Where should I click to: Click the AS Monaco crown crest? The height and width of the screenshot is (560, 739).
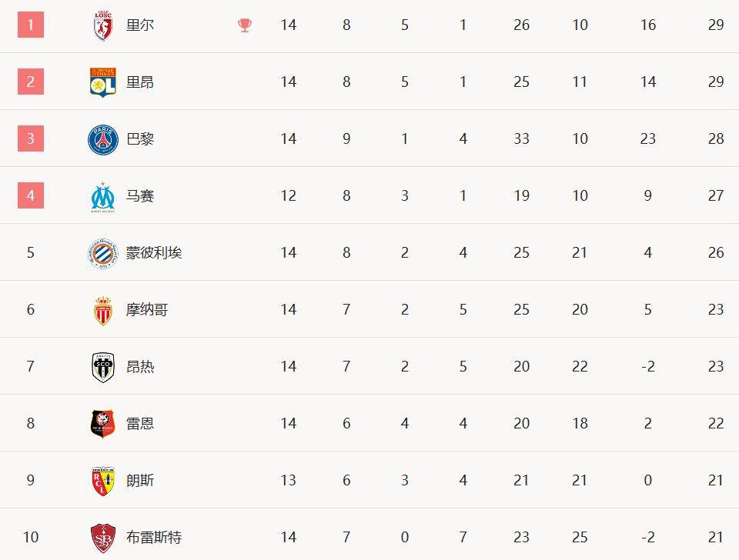102,311
